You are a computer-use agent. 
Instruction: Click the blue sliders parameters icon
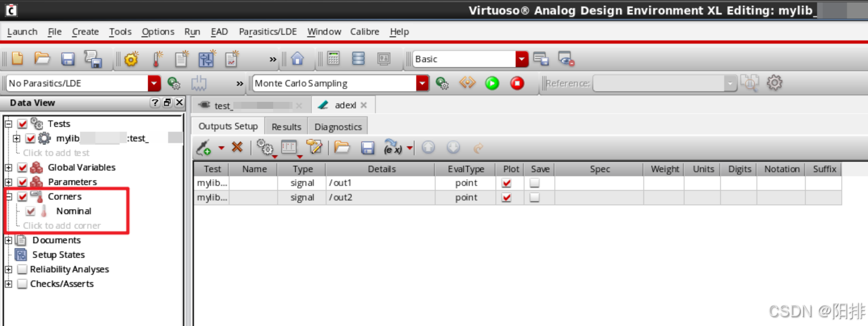(206, 59)
